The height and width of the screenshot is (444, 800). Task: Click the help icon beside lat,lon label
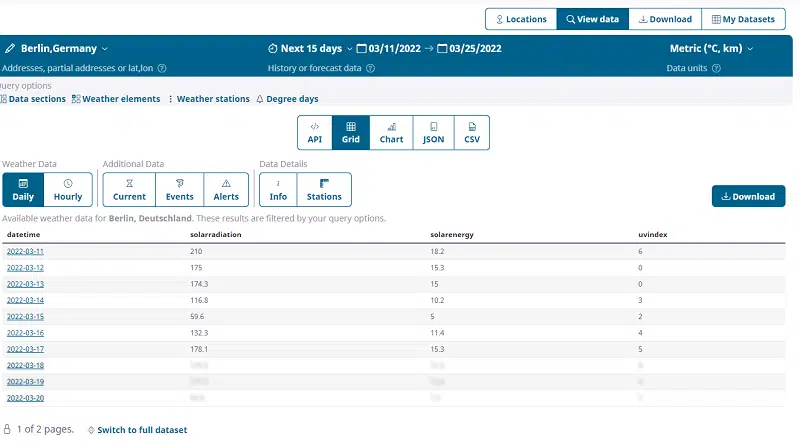pyautogui.click(x=162, y=69)
